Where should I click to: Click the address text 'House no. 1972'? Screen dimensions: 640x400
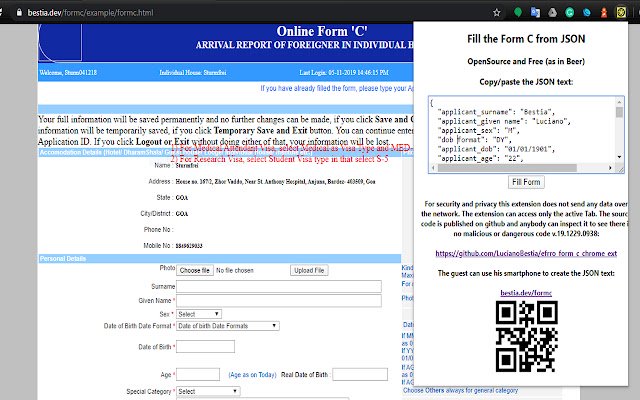pyautogui.click(x=193, y=182)
